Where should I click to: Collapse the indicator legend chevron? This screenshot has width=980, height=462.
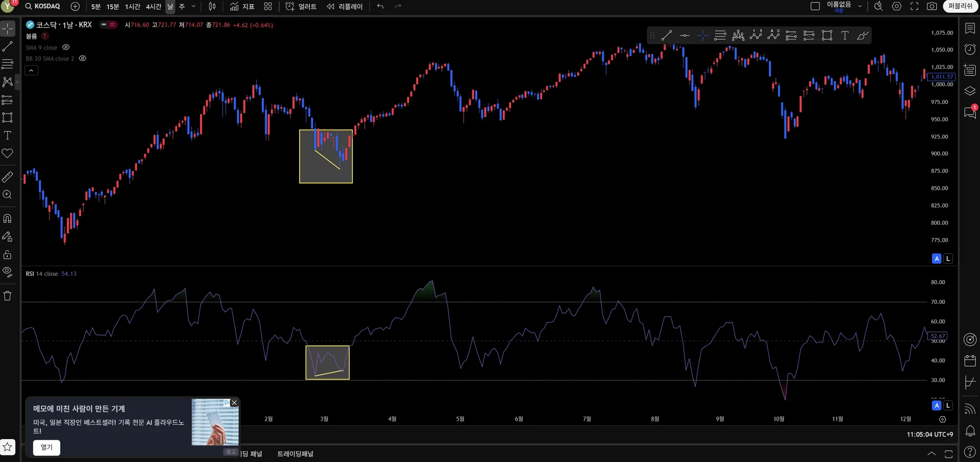click(31, 70)
